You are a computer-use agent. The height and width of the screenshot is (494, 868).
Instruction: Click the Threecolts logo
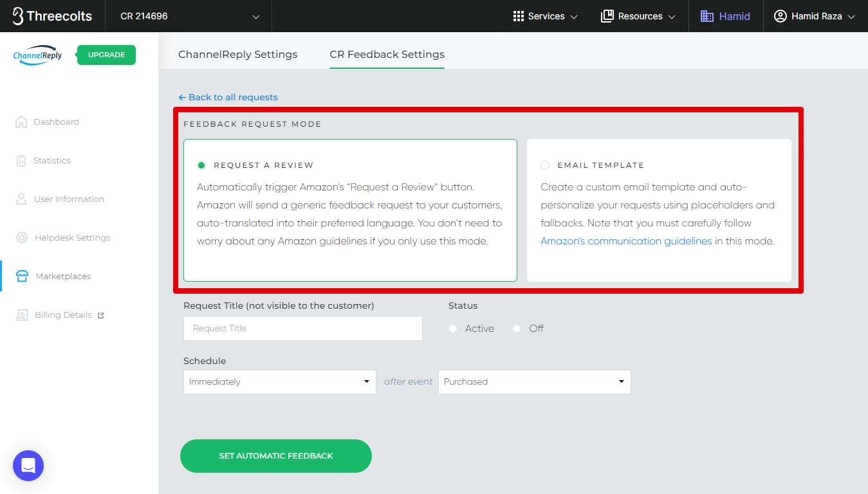53,16
